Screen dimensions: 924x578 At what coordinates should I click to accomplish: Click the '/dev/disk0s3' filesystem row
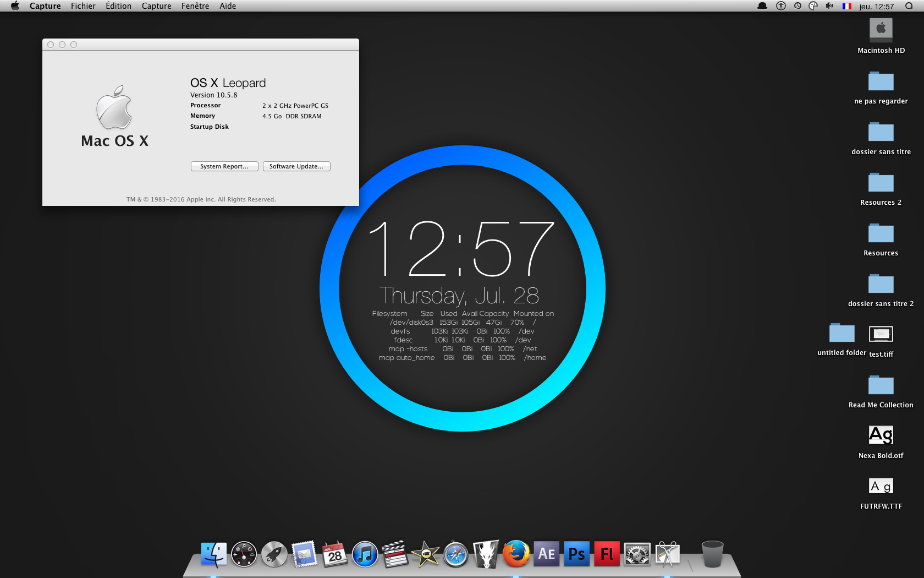[x=463, y=323]
